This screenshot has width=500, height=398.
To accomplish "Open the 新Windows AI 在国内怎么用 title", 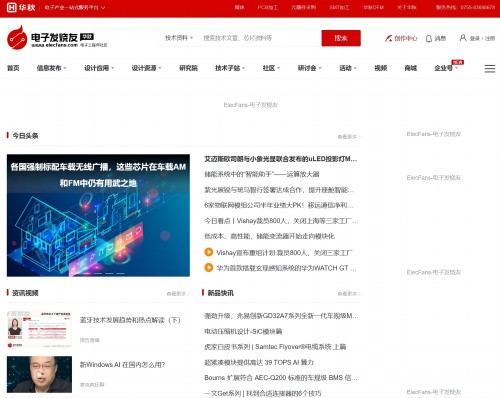I will [x=122, y=365].
